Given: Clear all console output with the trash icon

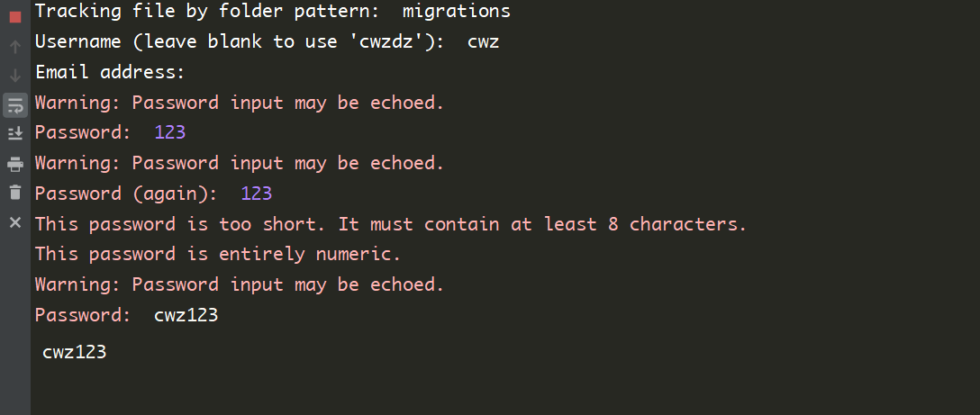Looking at the screenshot, I should pyautogui.click(x=15, y=193).
